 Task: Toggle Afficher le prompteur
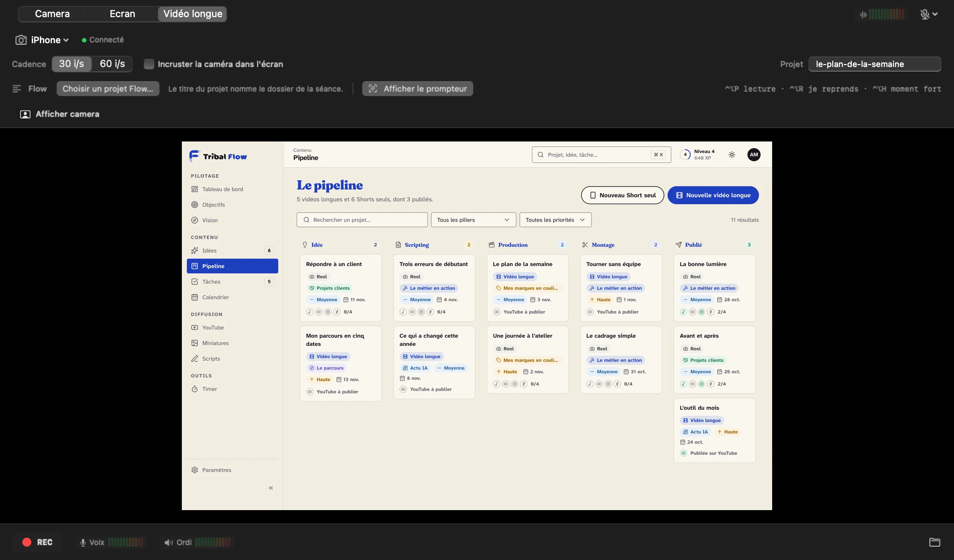(418, 89)
